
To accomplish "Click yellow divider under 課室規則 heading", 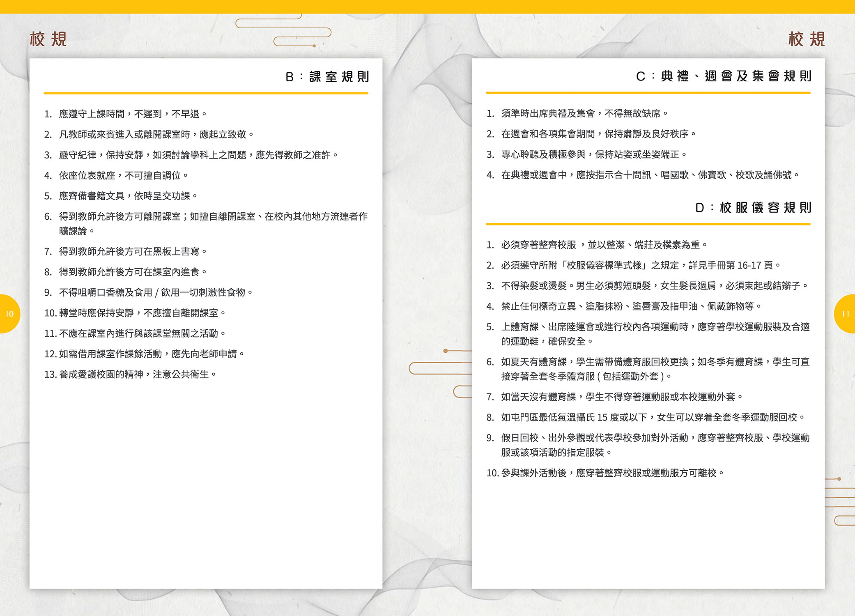I will (206, 93).
